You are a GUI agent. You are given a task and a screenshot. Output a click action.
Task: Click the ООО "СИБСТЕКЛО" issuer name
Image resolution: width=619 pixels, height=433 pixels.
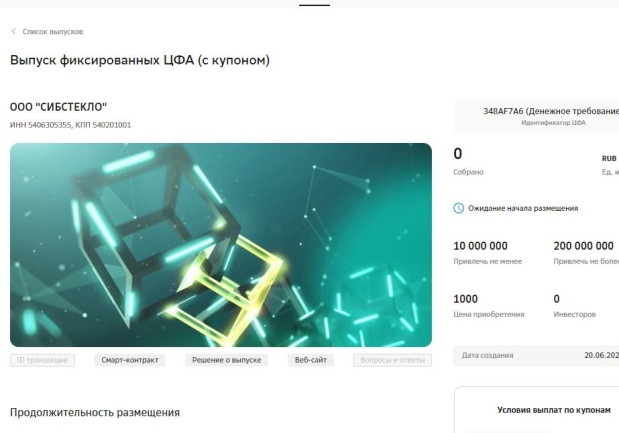point(58,107)
